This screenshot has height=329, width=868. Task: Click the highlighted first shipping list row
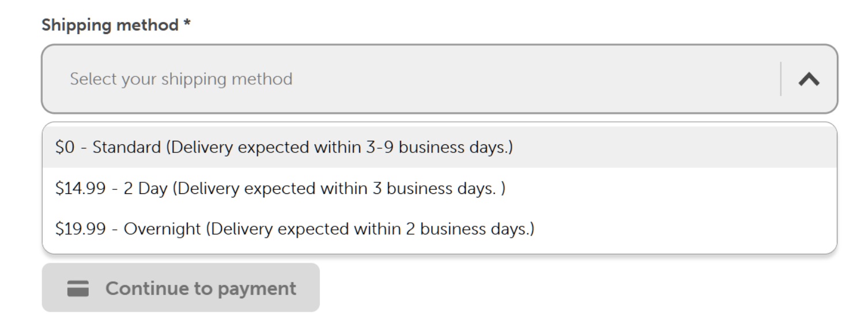point(439,147)
